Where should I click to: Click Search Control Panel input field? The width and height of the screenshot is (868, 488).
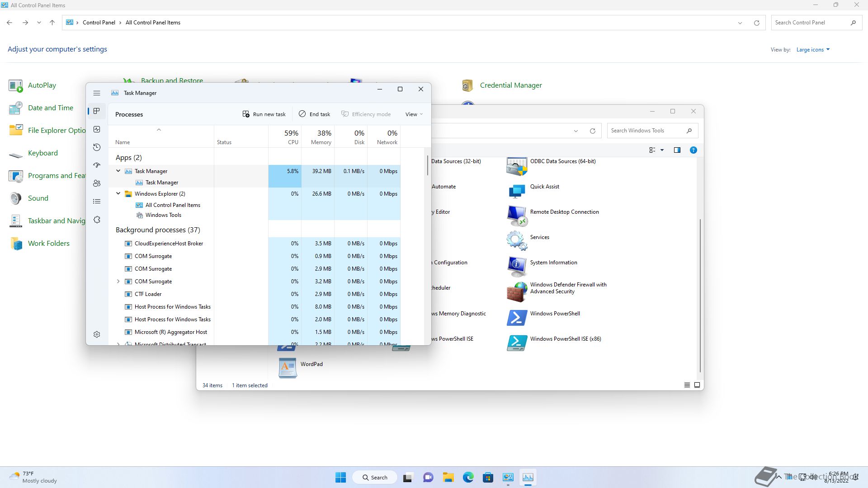point(816,23)
